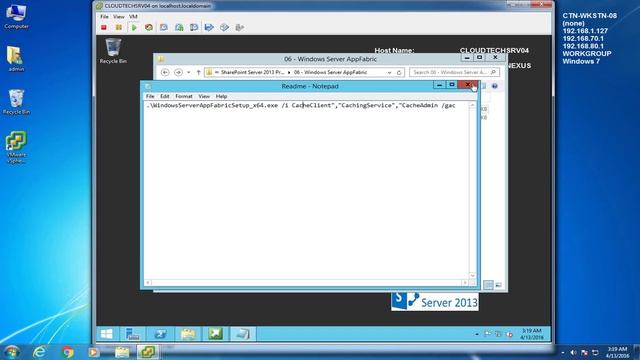Open Google Chrome from the host taskbar
This screenshot has width=640, height=360.
pos(68,352)
